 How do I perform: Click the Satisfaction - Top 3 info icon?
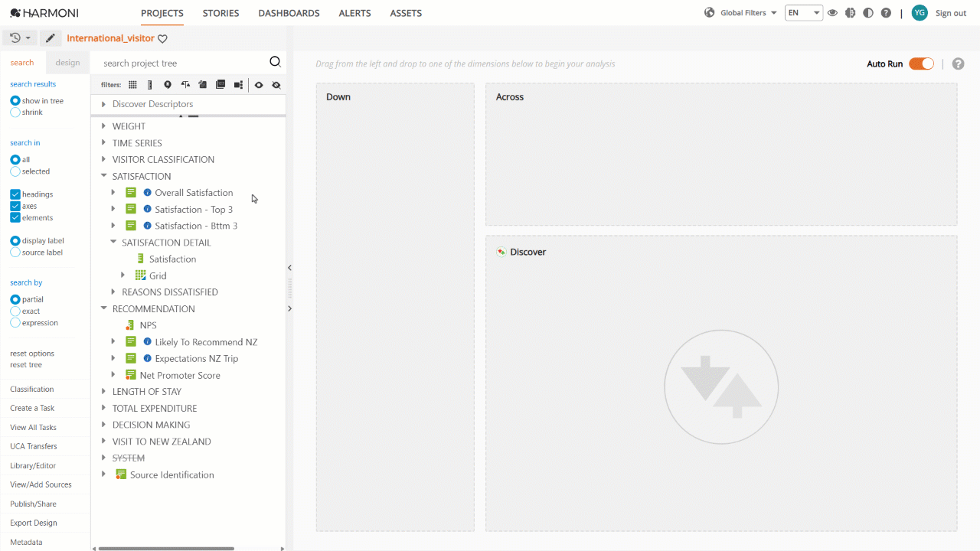pyautogui.click(x=148, y=210)
